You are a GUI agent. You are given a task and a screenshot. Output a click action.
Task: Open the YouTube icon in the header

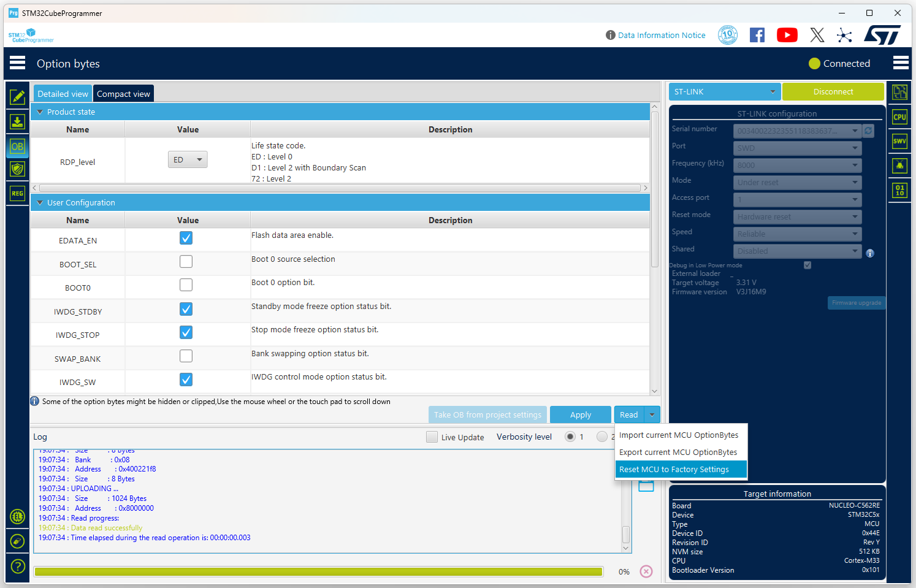pos(787,35)
